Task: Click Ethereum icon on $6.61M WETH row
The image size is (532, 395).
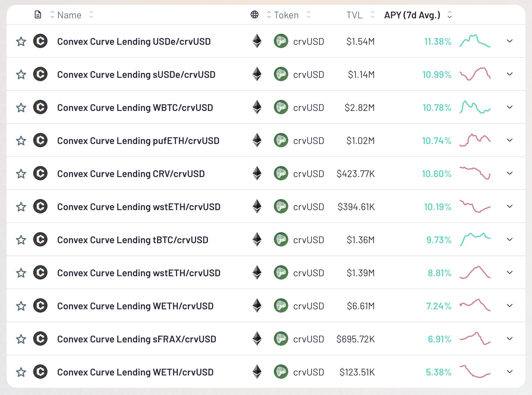Action: click(x=257, y=305)
